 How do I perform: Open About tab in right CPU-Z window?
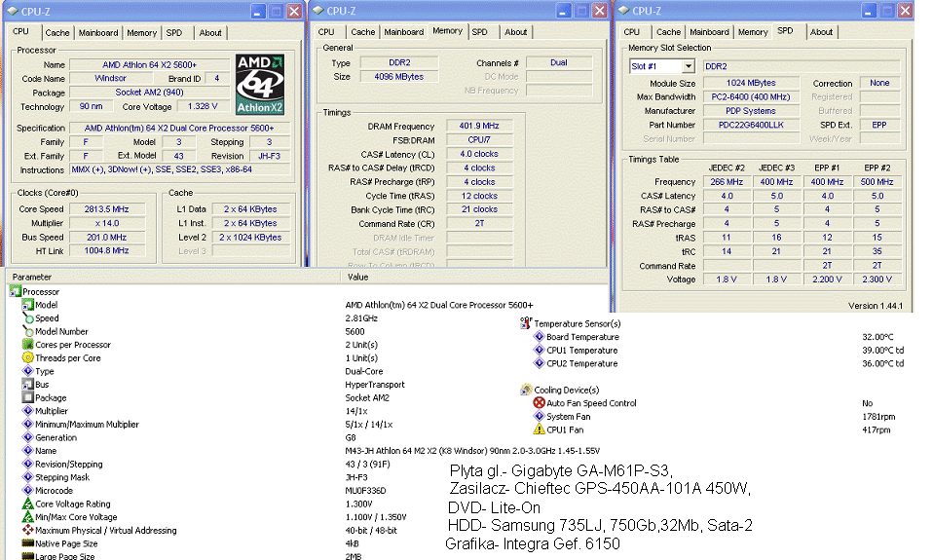point(821,32)
